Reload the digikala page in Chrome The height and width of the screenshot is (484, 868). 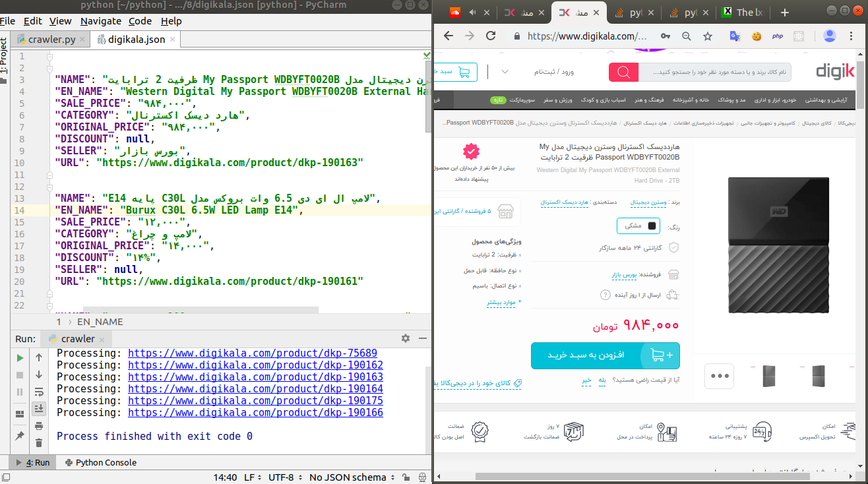coord(491,36)
